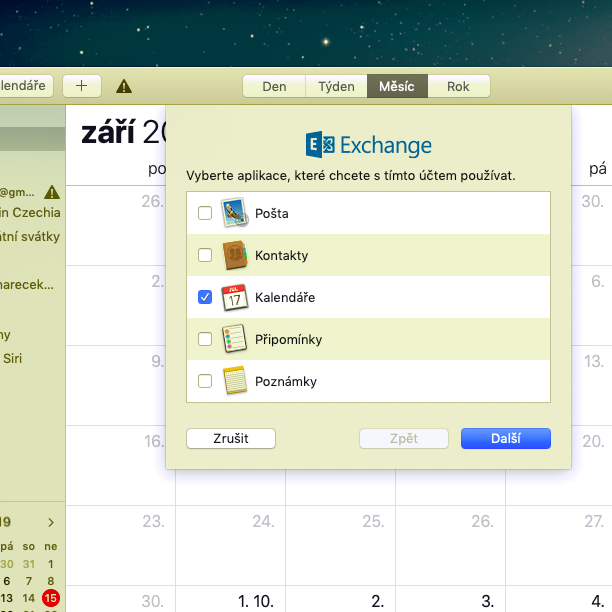Click the Připomínky reminders list icon
Viewport: 612px width, 612px height.
[x=234, y=339]
